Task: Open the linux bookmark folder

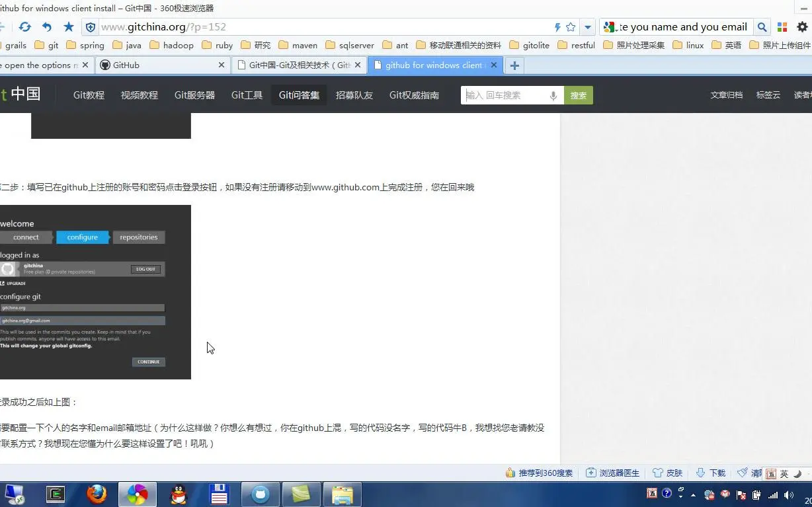Action: coord(688,46)
